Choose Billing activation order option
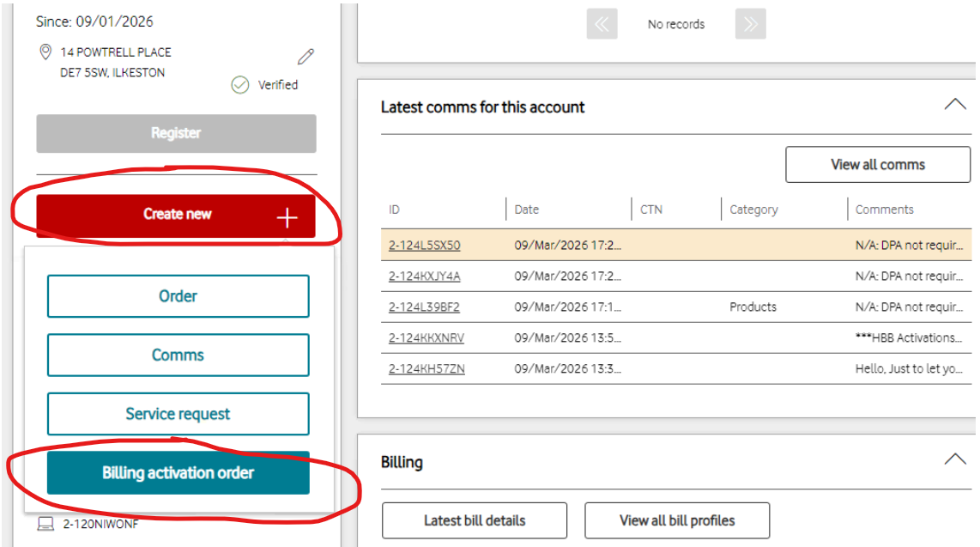Screen dimensions: 980x547 click(178, 473)
